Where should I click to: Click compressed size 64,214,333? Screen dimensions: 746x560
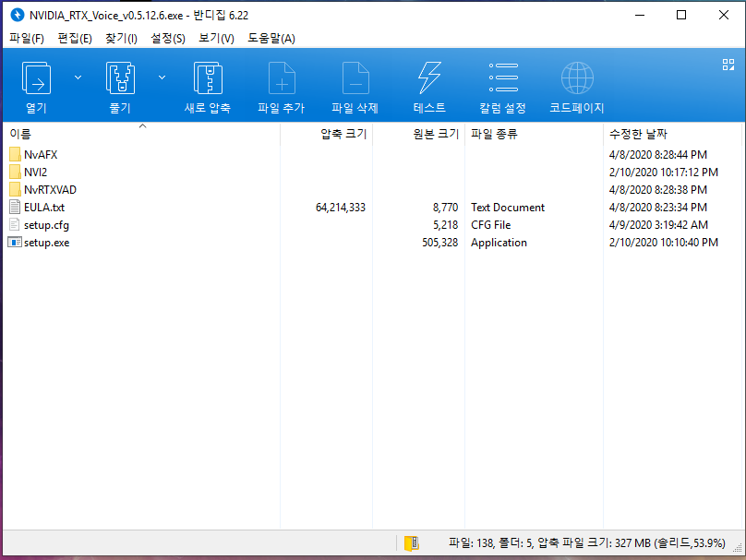coord(341,208)
